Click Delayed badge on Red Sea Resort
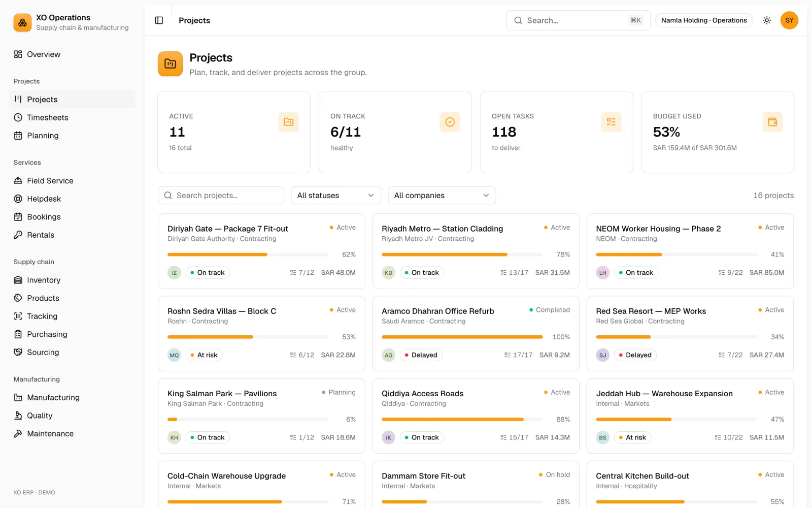The width and height of the screenshot is (812, 508). click(x=635, y=355)
